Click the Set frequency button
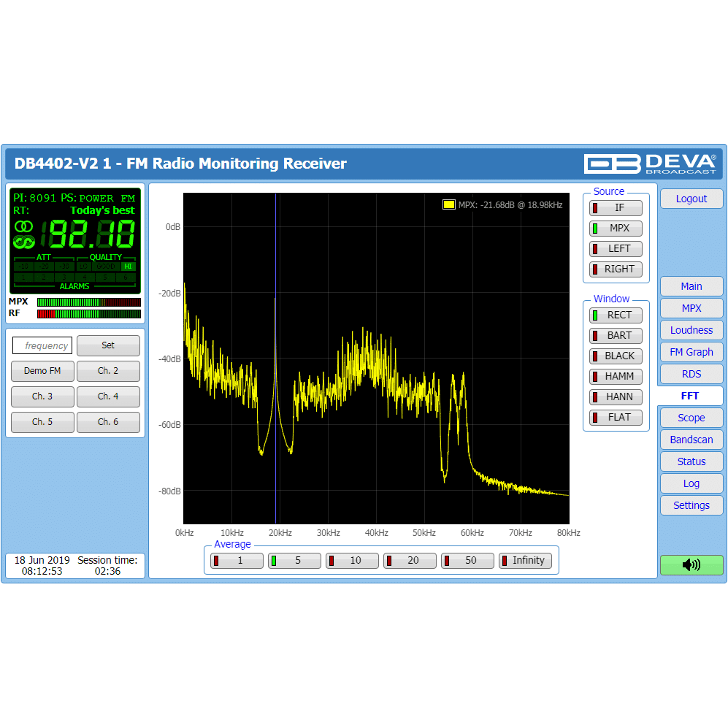This screenshot has width=728, height=728. [108, 346]
